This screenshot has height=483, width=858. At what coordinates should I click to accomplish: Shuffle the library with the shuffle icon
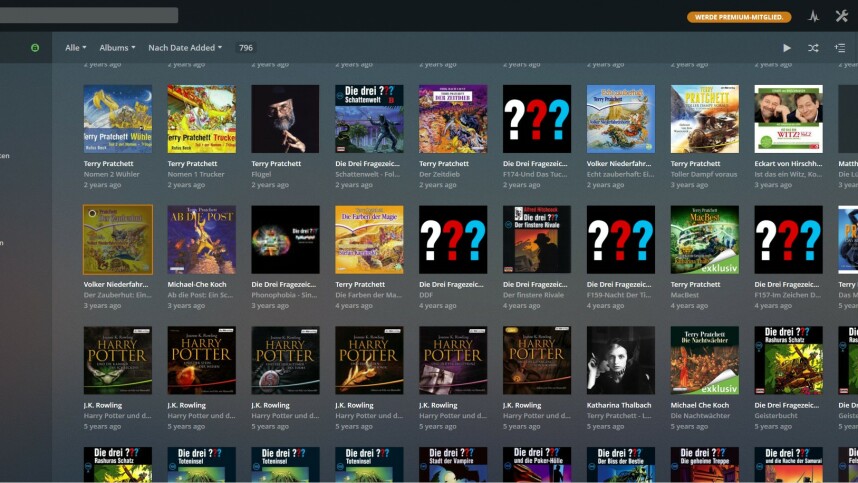[x=813, y=48]
